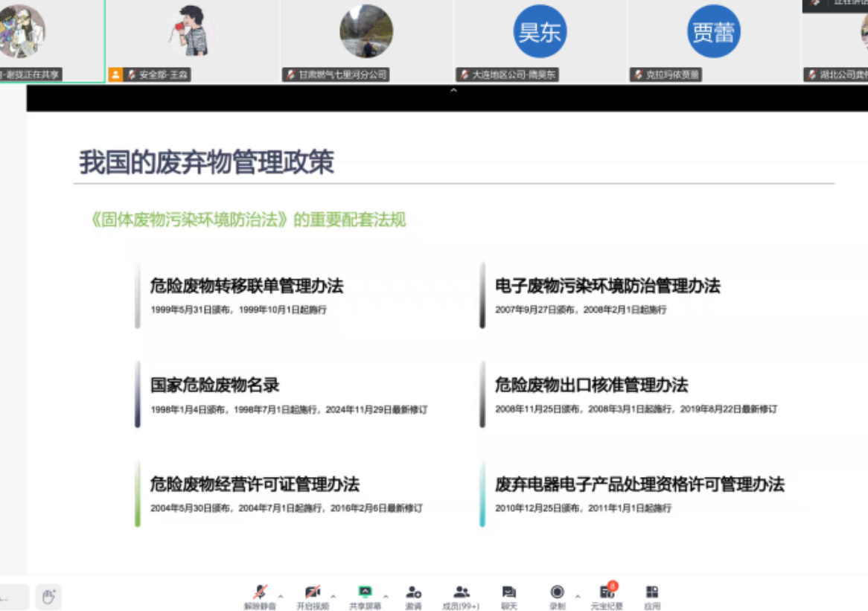This screenshot has height=611, width=868.
Task: Open share options arrow beside 共享屏幕
Action: 386,597
